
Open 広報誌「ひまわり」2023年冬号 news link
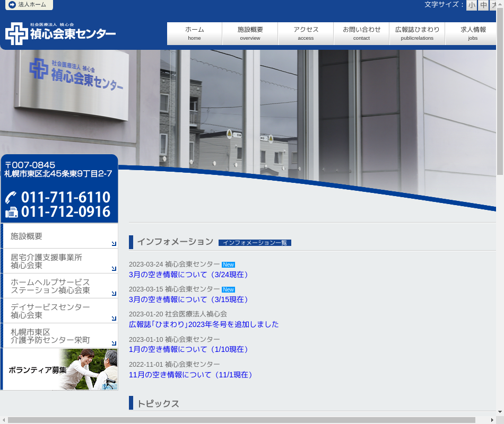[x=203, y=324]
